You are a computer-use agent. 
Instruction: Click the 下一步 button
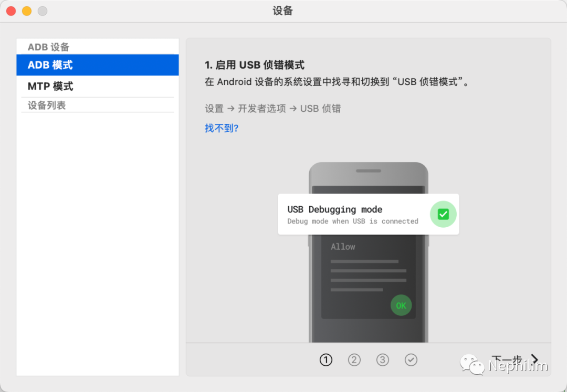(507, 359)
